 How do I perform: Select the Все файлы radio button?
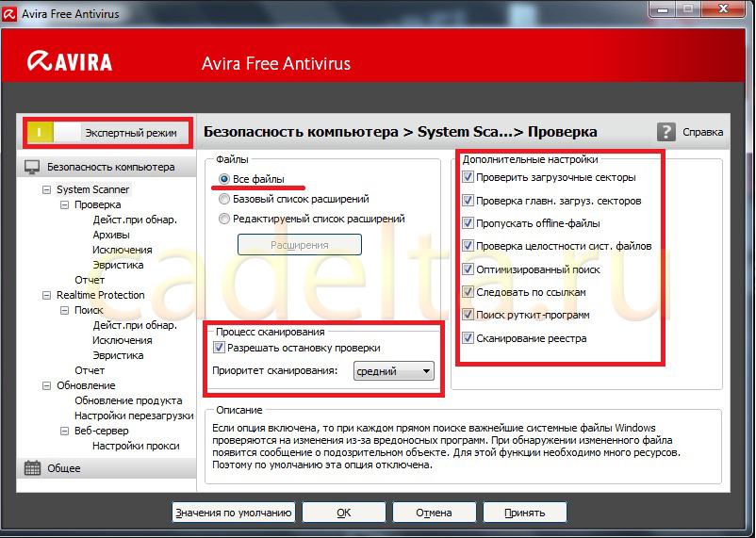[224, 179]
